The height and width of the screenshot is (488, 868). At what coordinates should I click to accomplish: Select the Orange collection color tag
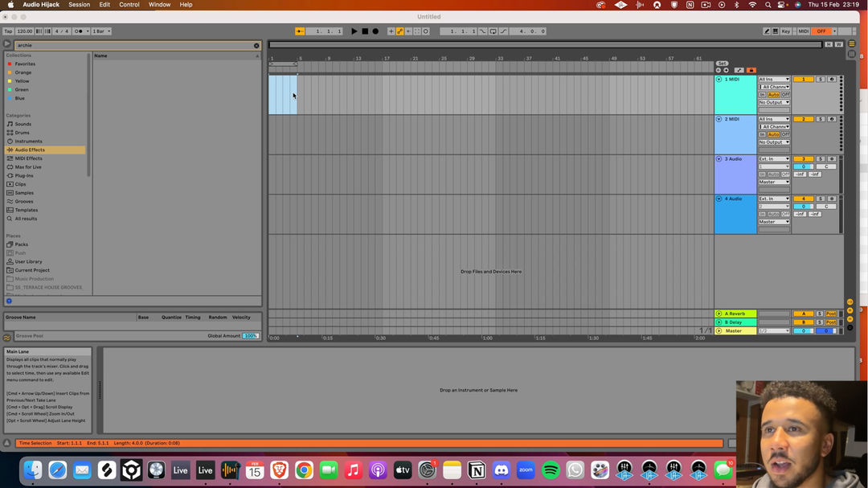coord(23,72)
